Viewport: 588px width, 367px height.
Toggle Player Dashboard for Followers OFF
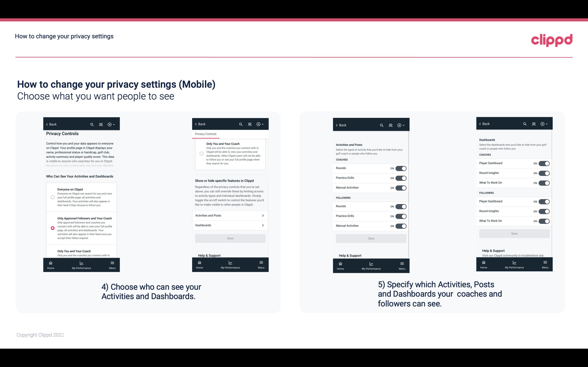coord(544,202)
